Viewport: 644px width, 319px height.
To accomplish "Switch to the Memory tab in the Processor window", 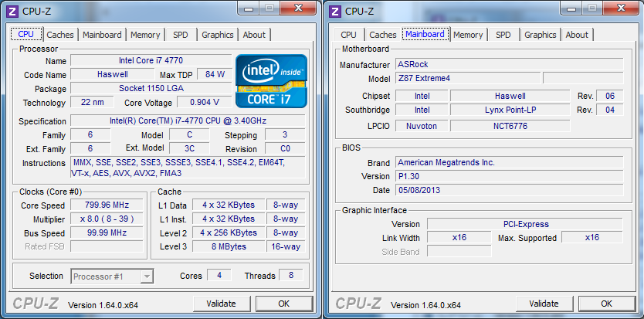I will (x=145, y=35).
